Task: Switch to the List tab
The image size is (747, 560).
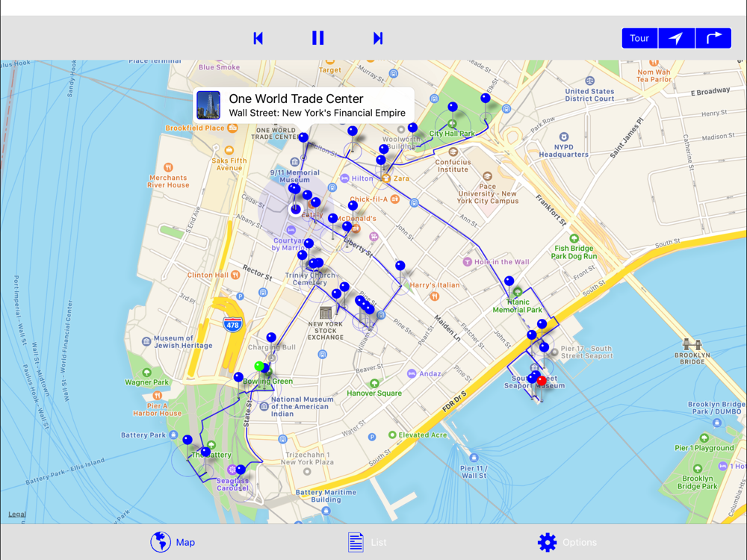Action: pos(367,542)
